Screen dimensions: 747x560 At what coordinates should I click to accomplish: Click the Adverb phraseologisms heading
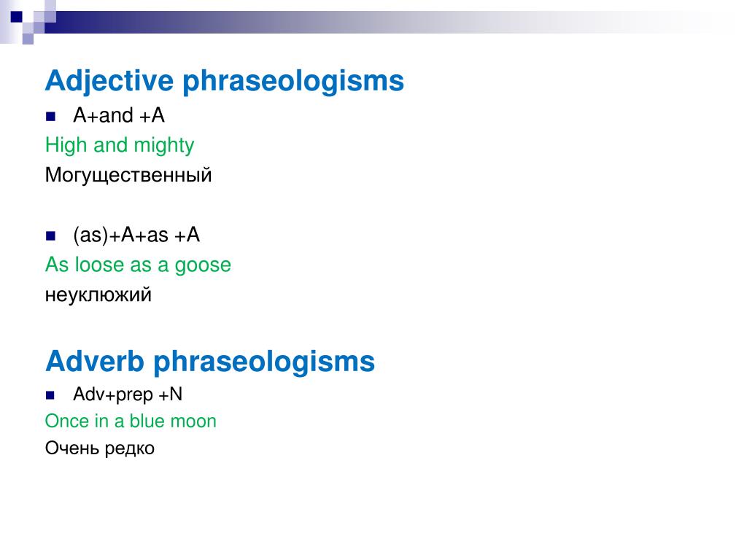point(210,361)
